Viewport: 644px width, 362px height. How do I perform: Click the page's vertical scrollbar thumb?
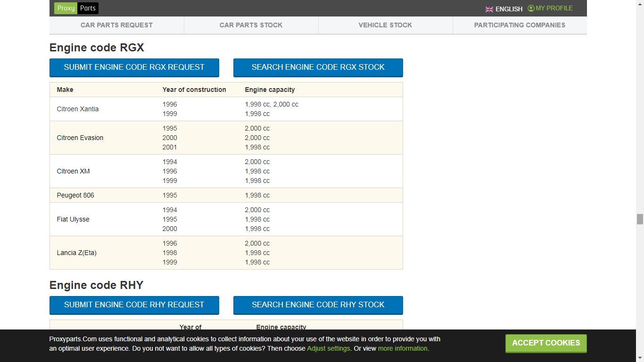pos(640,219)
